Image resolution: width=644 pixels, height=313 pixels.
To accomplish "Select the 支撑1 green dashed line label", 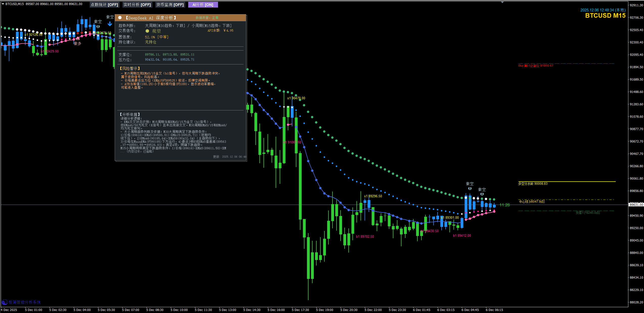I will coord(587,213).
